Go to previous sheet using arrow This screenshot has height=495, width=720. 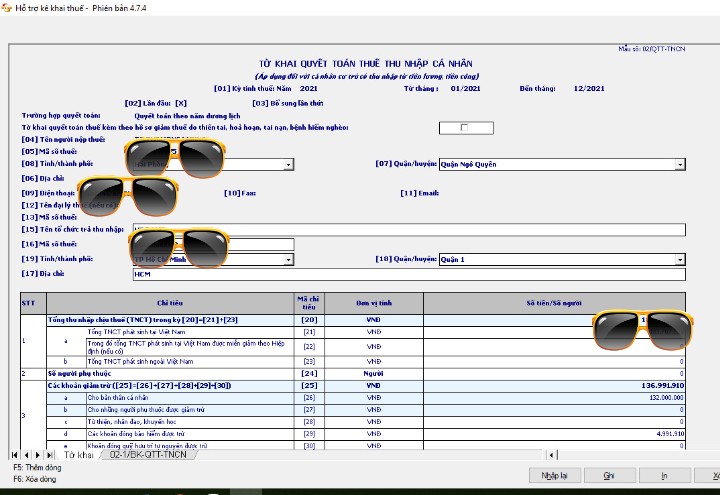pos(27,455)
